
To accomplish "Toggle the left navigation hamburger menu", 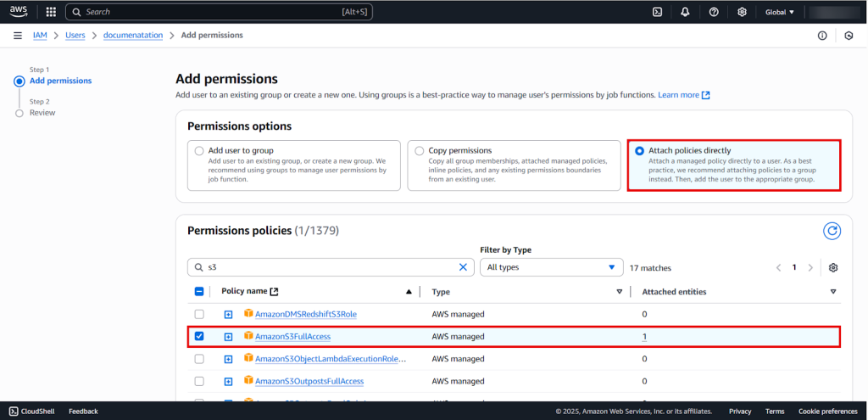I will (18, 36).
